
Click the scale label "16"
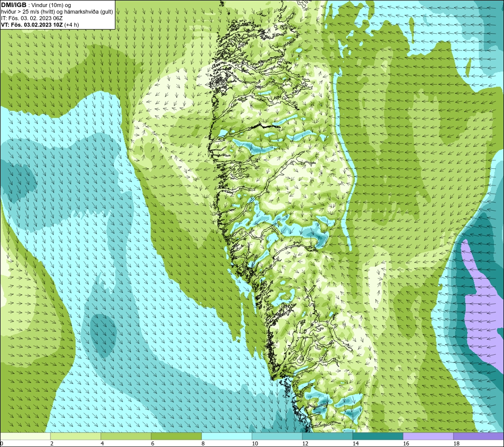click(406, 444)
